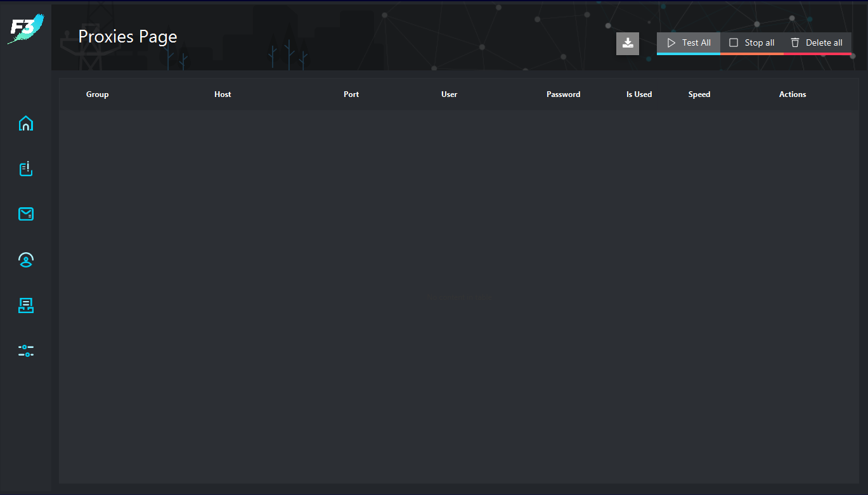868x495 pixels.
Task: Sort by the Speed column header
Action: pyautogui.click(x=699, y=94)
